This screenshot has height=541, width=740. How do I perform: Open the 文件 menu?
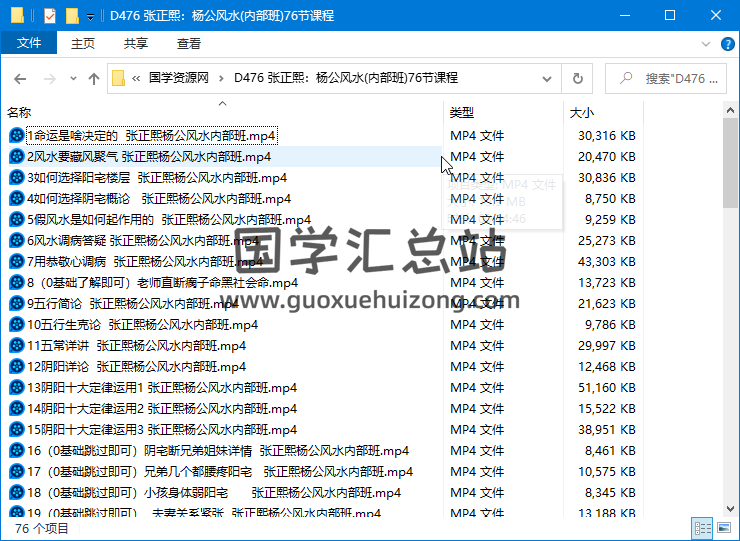click(29, 44)
